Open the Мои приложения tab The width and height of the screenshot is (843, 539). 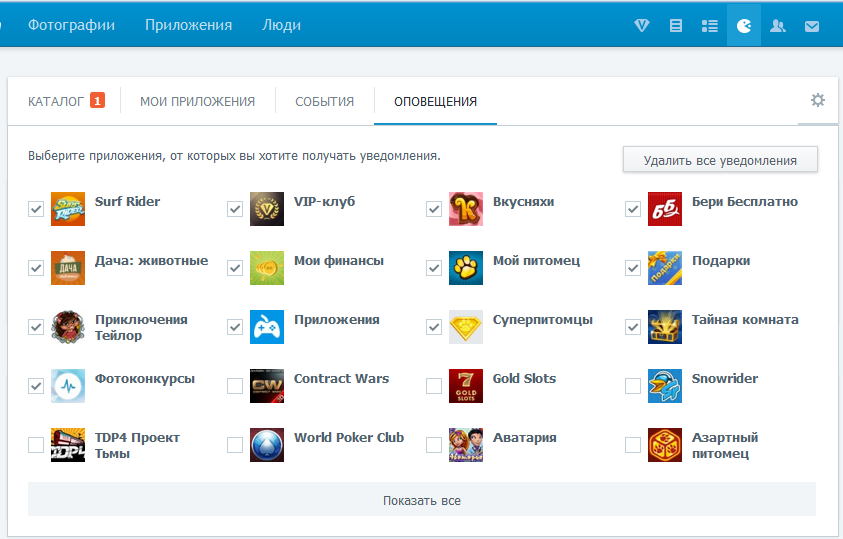click(197, 101)
